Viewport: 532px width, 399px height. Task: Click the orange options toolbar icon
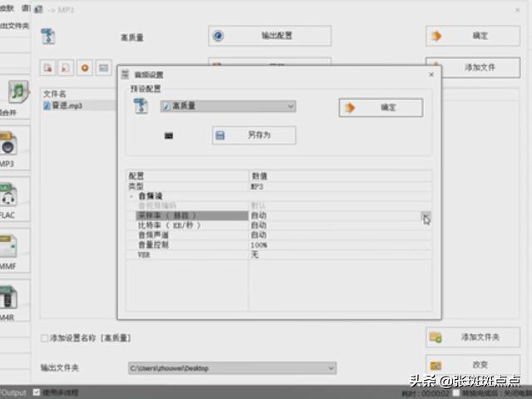coord(85,67)
